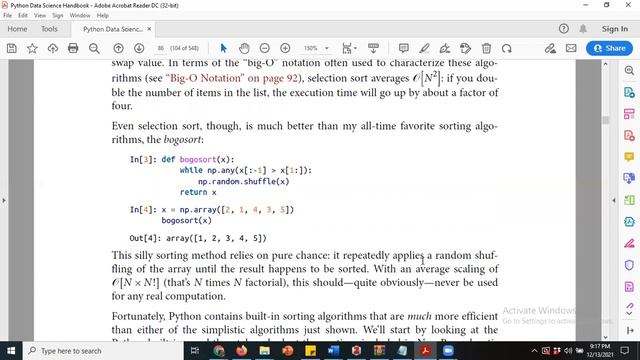This screenshot has height=360, width=640.
Task: Open the green Compare Files tool in the right panel
Action: tap(629, 200)
